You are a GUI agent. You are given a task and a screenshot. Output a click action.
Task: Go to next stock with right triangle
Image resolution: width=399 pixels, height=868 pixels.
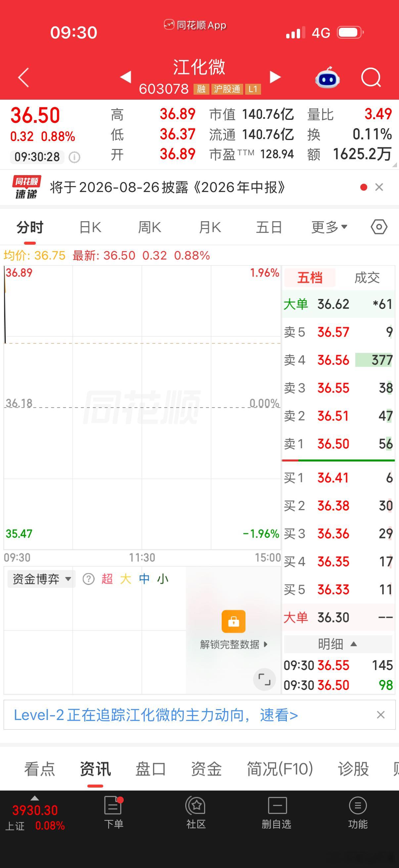pos(275,77)
